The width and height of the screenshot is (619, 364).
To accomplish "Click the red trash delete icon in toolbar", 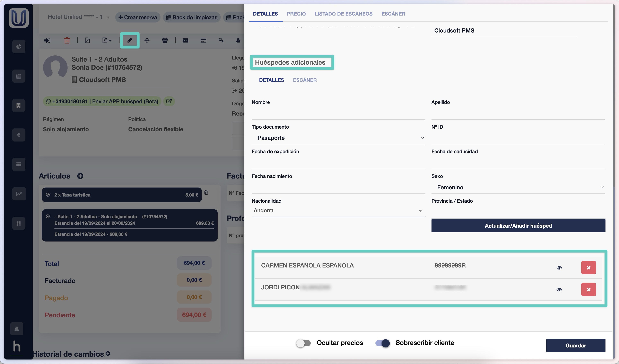I will point(67,40).
